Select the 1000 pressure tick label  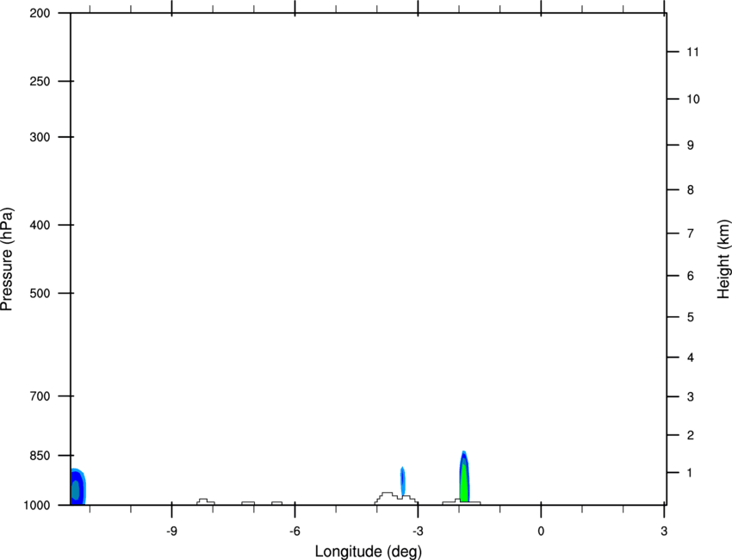click(36, 506)
